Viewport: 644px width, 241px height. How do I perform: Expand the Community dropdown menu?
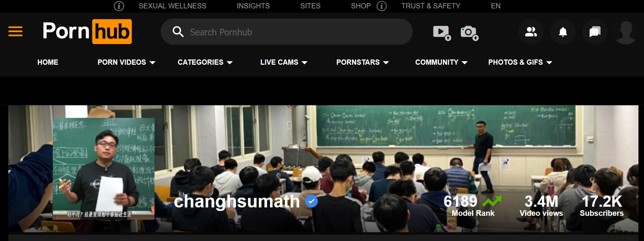441,62
